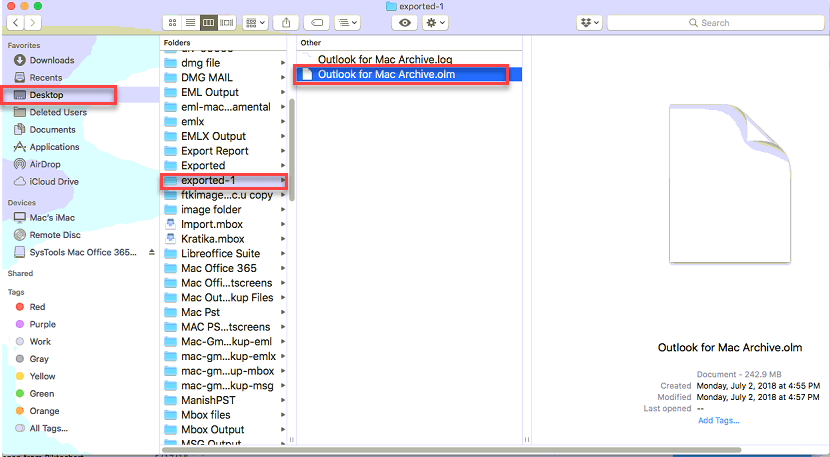The height and width of the screenshot is (457, 830).
Task: Select the Red tag
Action: click(37, 307)
